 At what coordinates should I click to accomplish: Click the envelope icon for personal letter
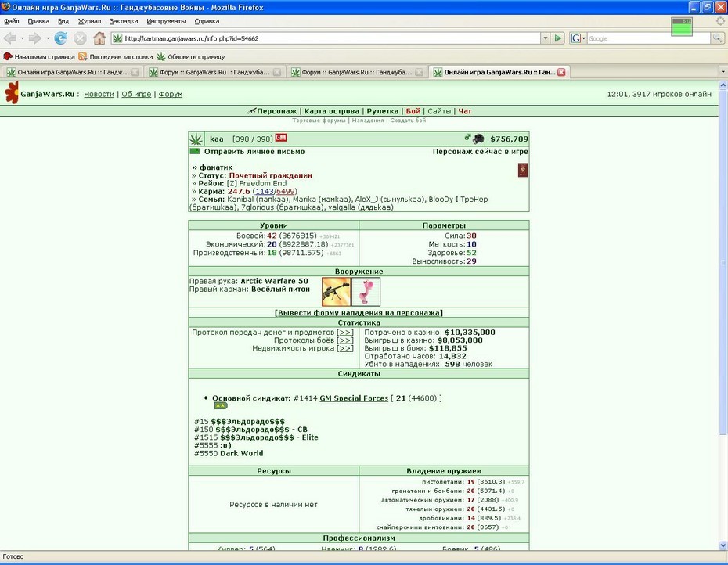(195, 151)
